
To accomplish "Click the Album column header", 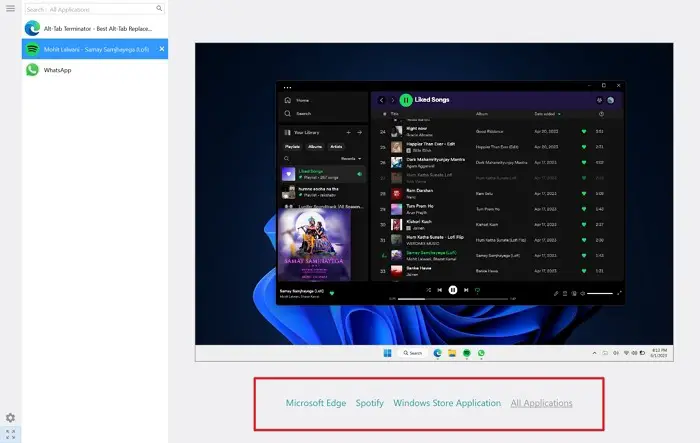I will tap(482, 114).
